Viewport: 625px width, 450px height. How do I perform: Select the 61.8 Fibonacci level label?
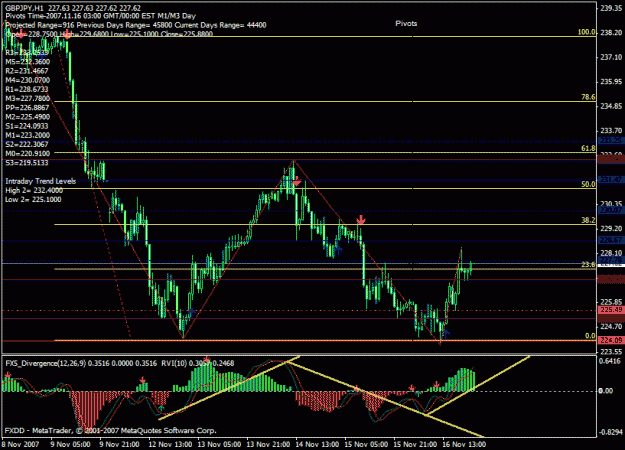(588, 148)
